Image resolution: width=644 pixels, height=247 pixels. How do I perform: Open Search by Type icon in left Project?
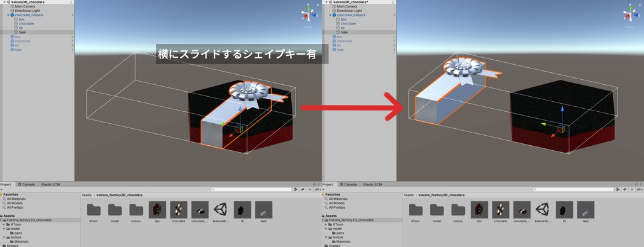[x=296, y=190]
